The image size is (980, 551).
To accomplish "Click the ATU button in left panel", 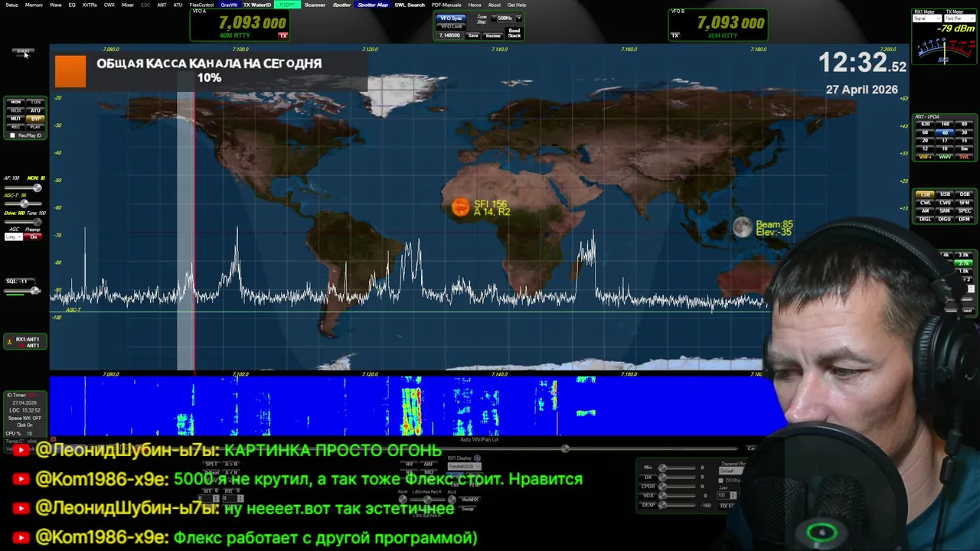I will point(36,110).
